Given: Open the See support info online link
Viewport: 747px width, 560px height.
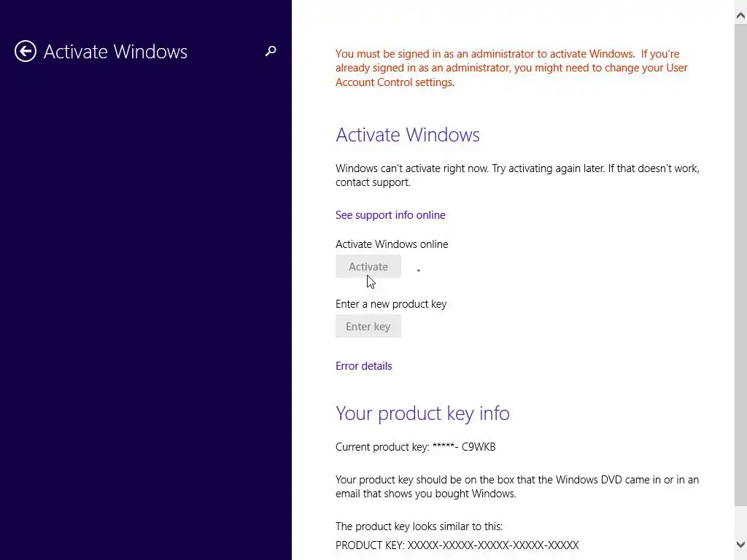Looking at the screenshot, I should [x=390, y=215].
